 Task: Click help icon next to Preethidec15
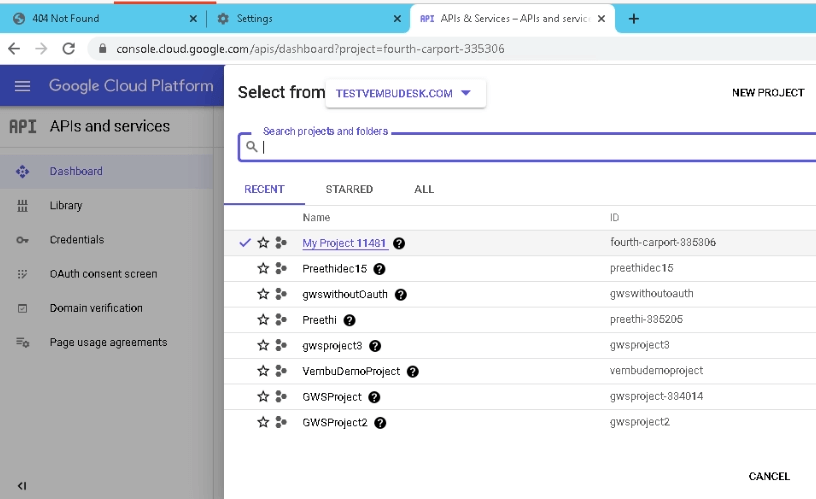379,269
